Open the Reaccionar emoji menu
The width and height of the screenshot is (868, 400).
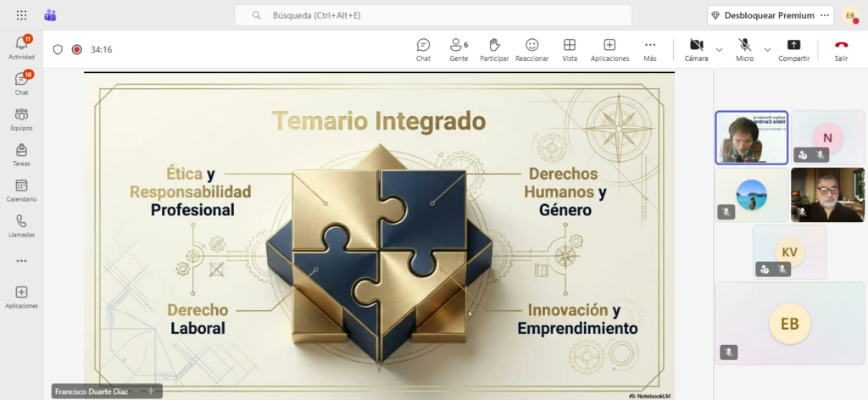coord(531,49)
